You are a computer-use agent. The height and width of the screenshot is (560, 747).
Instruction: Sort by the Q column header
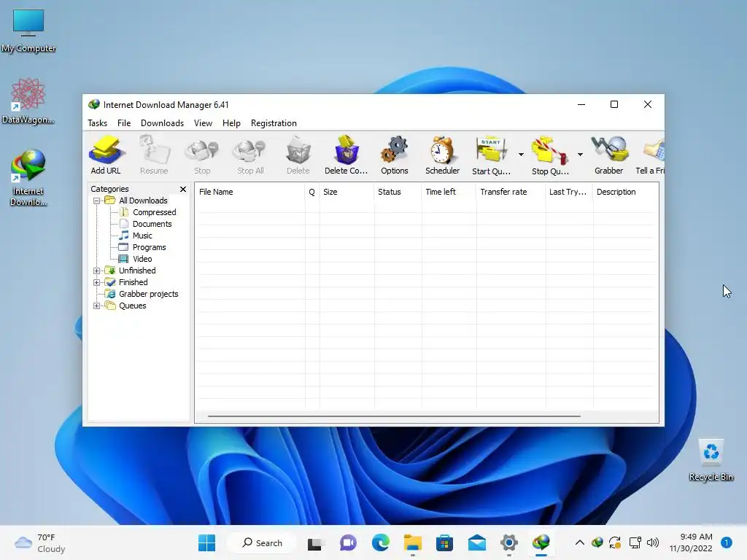click(312, 192)
